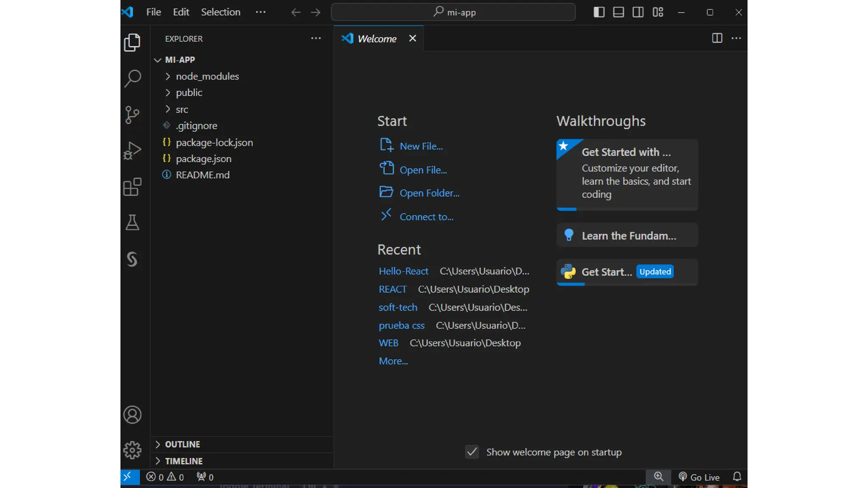Screen dimensions: 868x488
Task: Toggle the secondary side bar layout icon
Action: [x=638, y=12]
